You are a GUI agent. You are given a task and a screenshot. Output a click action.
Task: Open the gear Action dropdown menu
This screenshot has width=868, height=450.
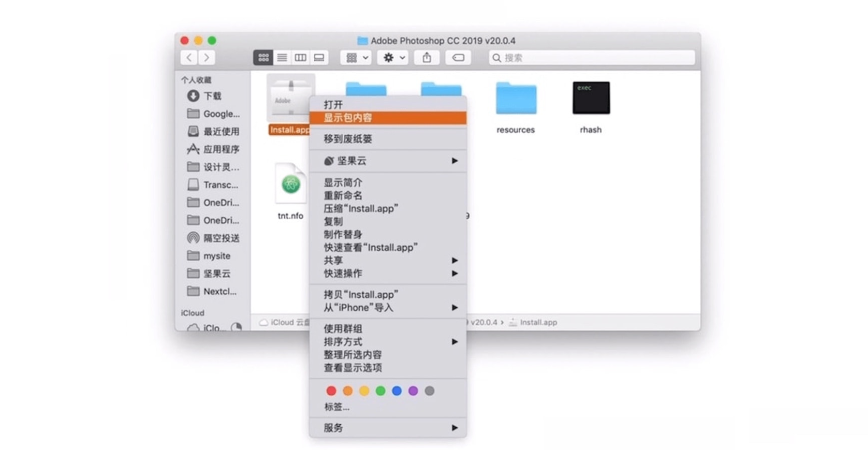[x=393, y=58]
